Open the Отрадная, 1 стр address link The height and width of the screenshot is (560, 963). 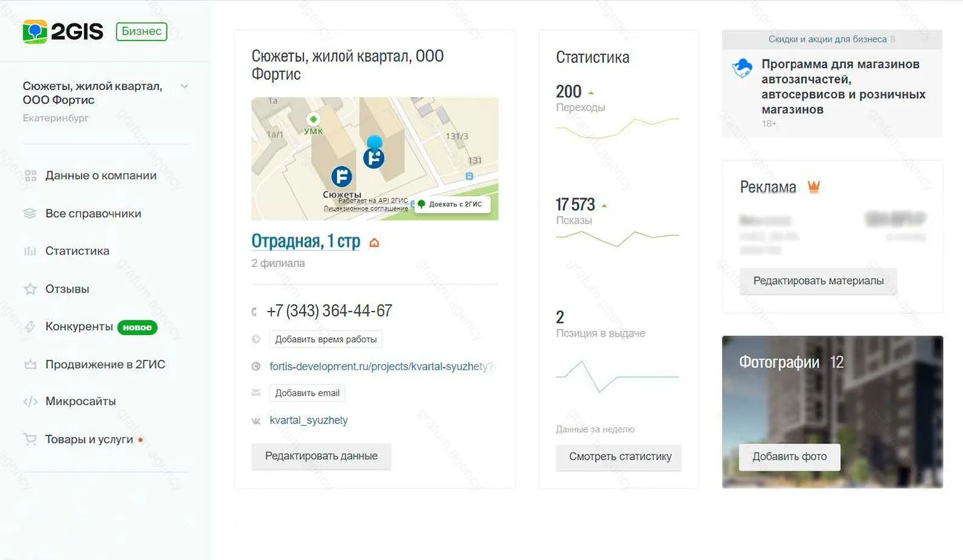pos(306,241)
